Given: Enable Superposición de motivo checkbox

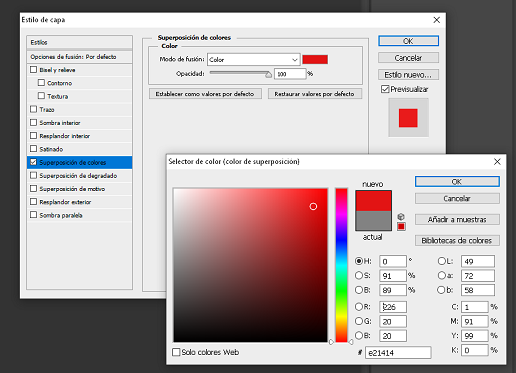Looking at the screenshot, I should (x=33, y=189).
